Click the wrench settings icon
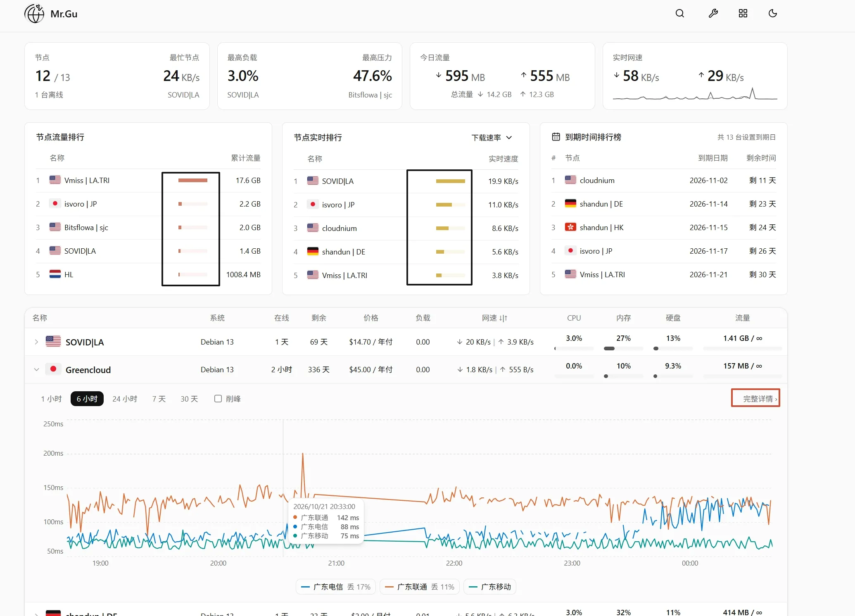 (x=713, y=14)
